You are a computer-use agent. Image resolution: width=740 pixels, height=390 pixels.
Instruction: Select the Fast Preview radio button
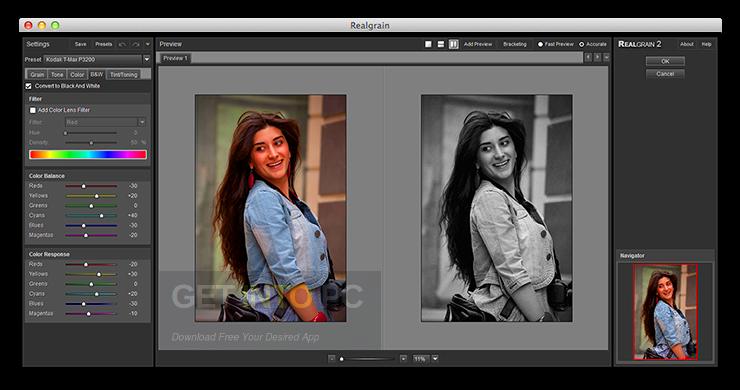tap(540, 44)
